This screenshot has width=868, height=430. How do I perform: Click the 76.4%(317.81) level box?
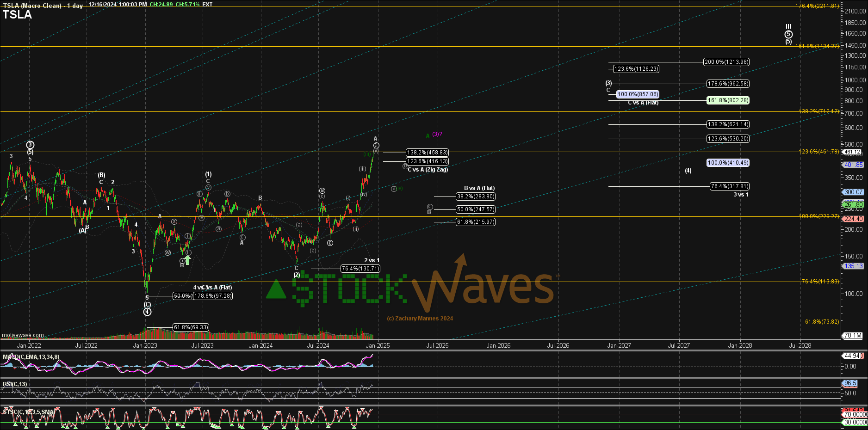[730, 186]
